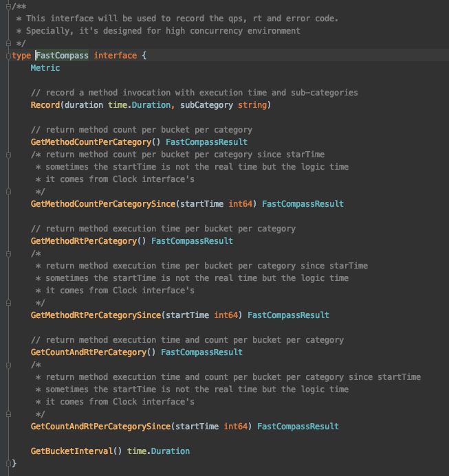Click the GetMethodRtPerCategory method name
449x476 pixels.
pyautogui.click(x=83, y=241)
